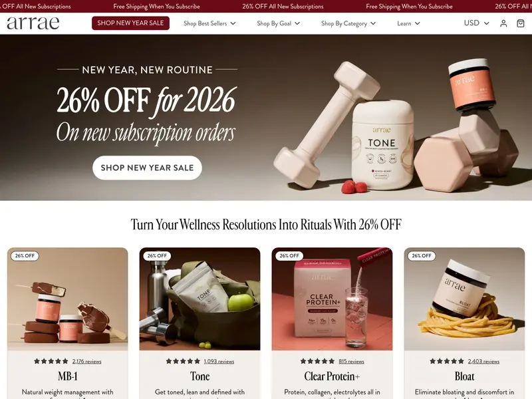Select the Bloat product image thumbnail
532x399 pixels.
[x=464, y=299]
